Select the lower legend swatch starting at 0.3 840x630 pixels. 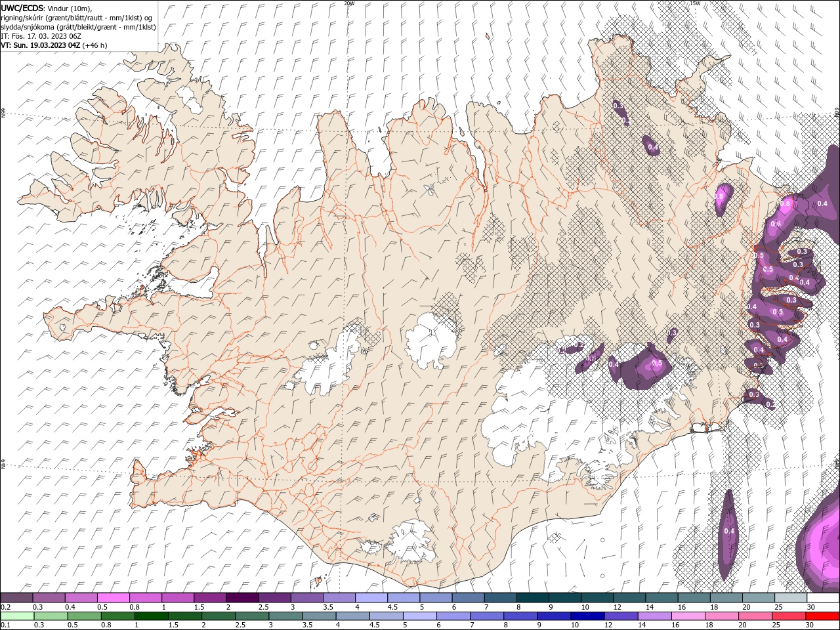point(51,616)
